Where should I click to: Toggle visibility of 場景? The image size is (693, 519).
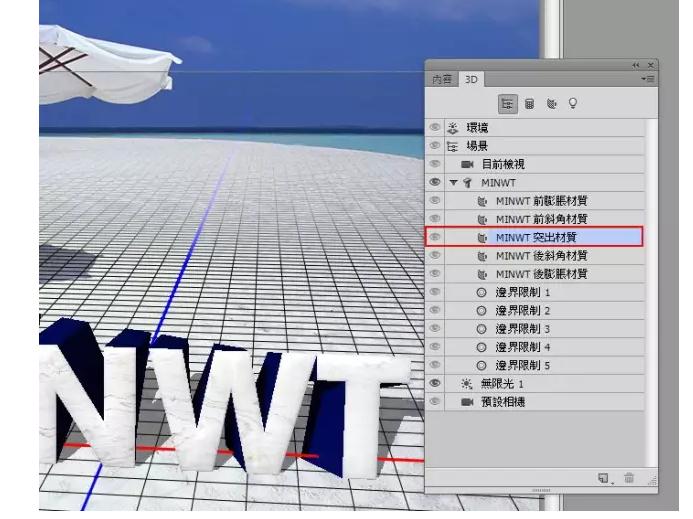point(435,145)
